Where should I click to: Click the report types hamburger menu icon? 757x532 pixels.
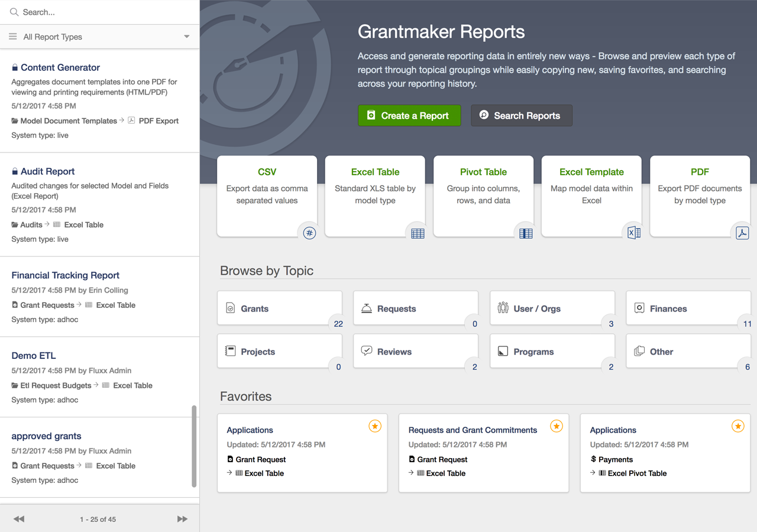(13, 37)
